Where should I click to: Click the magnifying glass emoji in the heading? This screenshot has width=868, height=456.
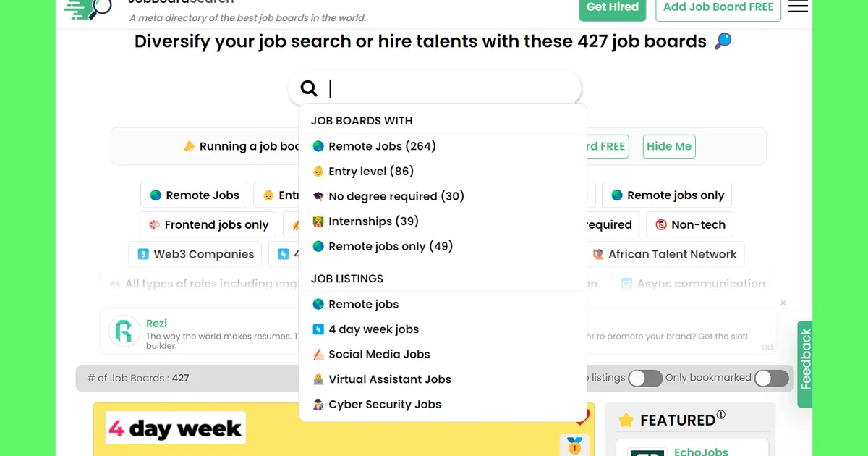pyautogui.click(x=722, y=41)
